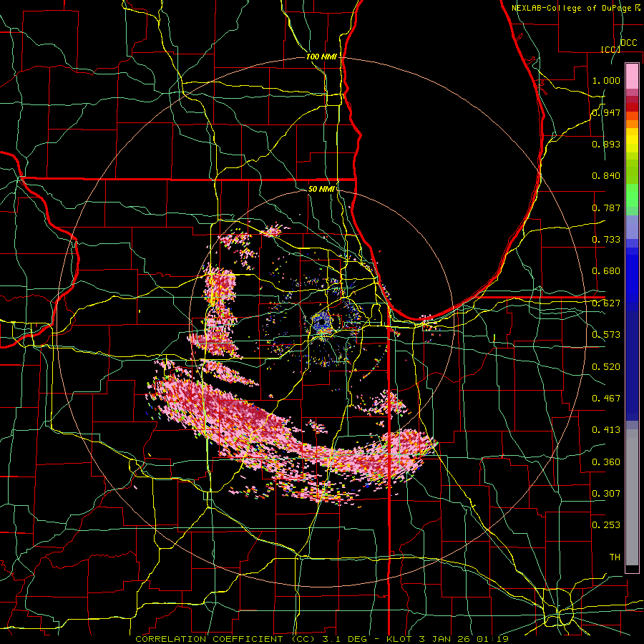Click the 100 NMI range ring label
Image resolution: width=644 pixels, height=644 pixels.
321,57
